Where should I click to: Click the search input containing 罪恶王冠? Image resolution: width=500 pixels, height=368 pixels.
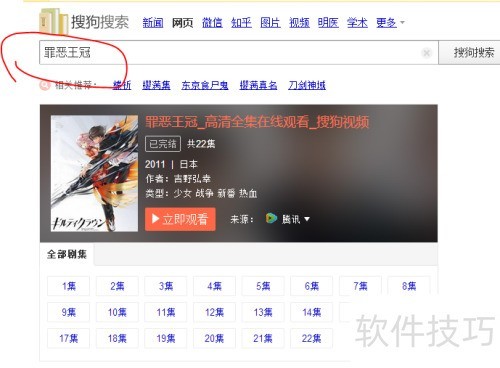point(238,53)
